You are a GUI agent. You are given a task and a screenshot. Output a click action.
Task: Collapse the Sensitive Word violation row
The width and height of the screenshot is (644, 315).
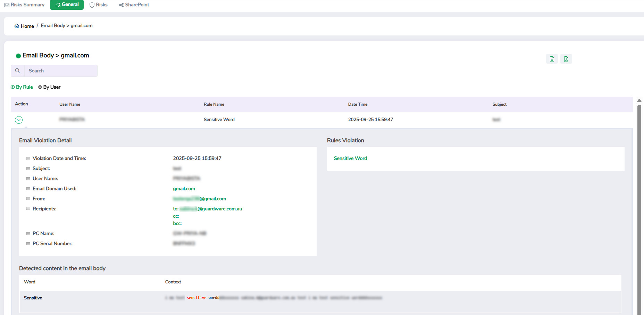pyautogui.click(x=19, y=120)
